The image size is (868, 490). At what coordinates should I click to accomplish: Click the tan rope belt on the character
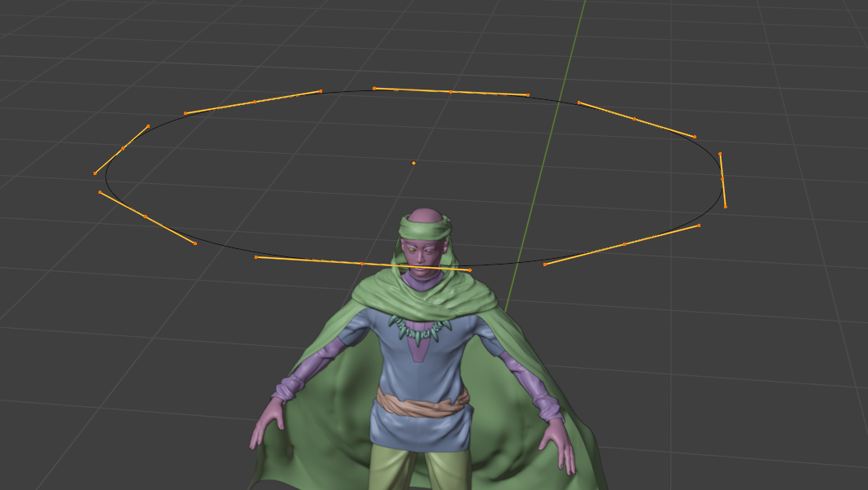(x=422, y=405)
